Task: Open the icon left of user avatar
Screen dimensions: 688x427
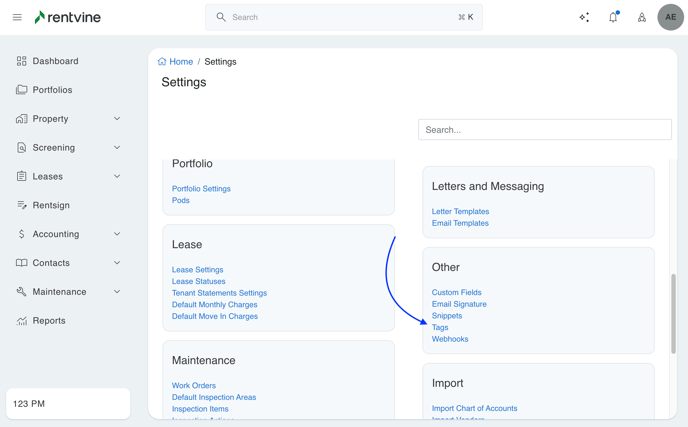Action: pos(641,17)
